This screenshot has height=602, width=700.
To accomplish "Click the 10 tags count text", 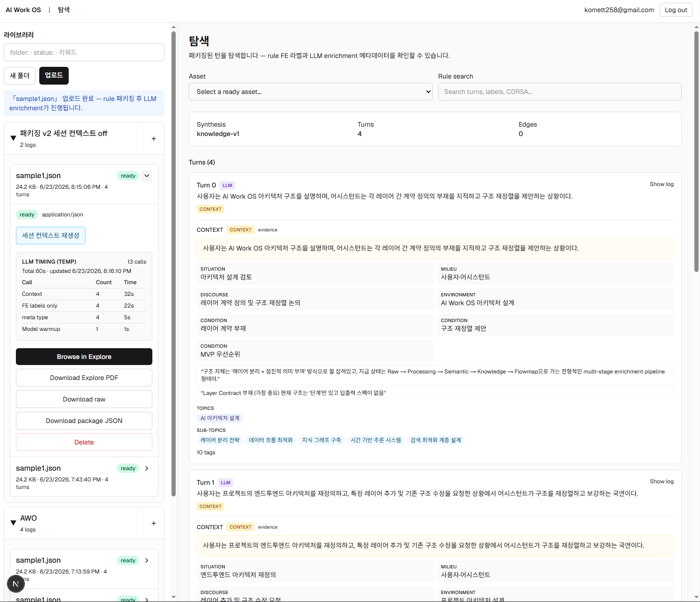I will coord(206,452).
